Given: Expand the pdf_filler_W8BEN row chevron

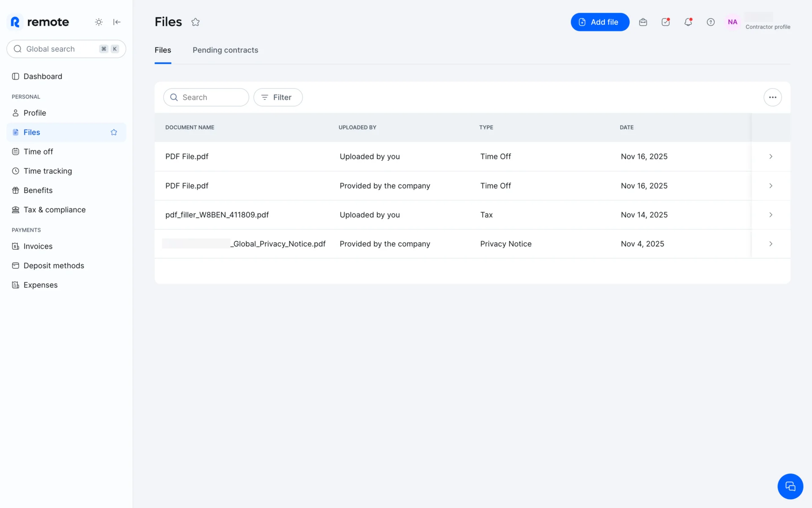Looking at the screenshot, I should [771, 215].
